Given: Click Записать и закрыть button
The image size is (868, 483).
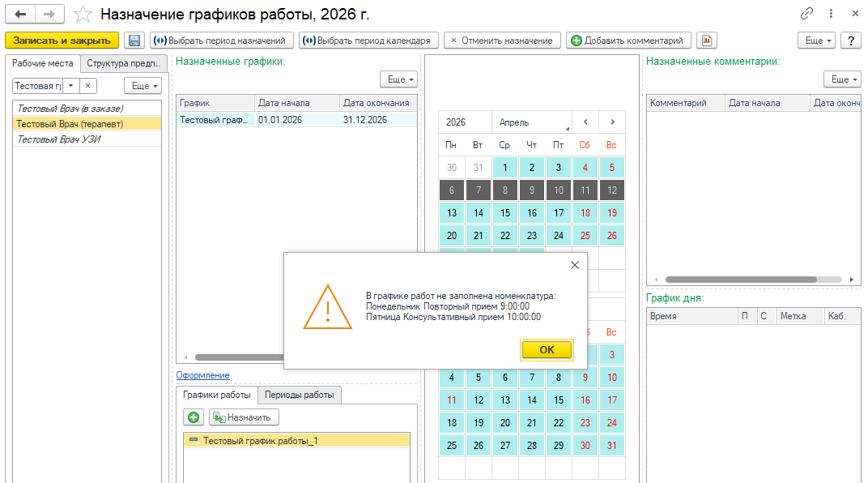Looking at the screenshot, I should point(62,41).
